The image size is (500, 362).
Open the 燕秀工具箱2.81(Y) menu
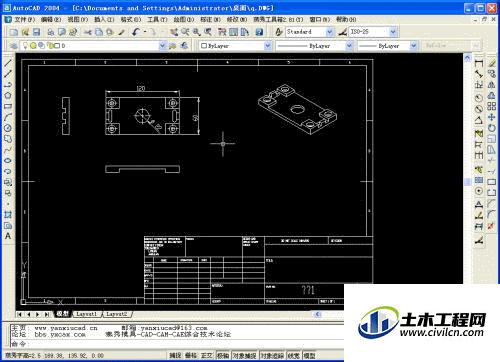pos(278,20)
